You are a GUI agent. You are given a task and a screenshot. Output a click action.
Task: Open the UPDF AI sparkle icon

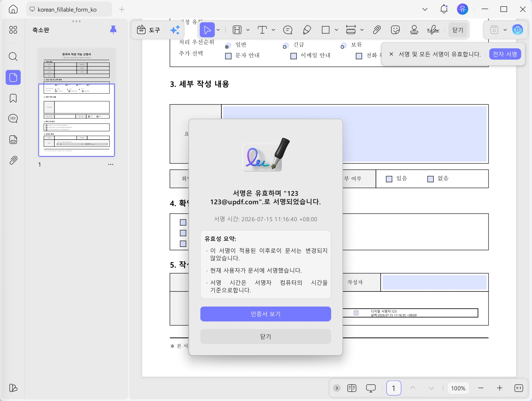pos(175,30)
